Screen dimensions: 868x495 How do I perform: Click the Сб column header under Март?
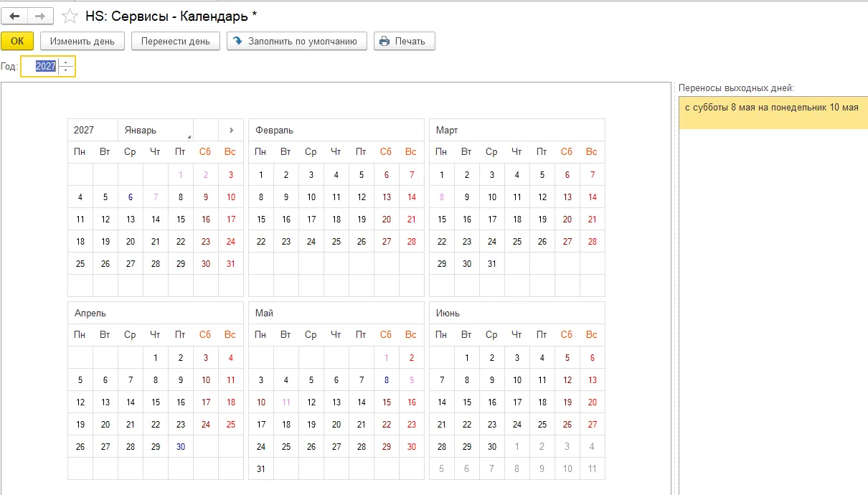(567, 151)
